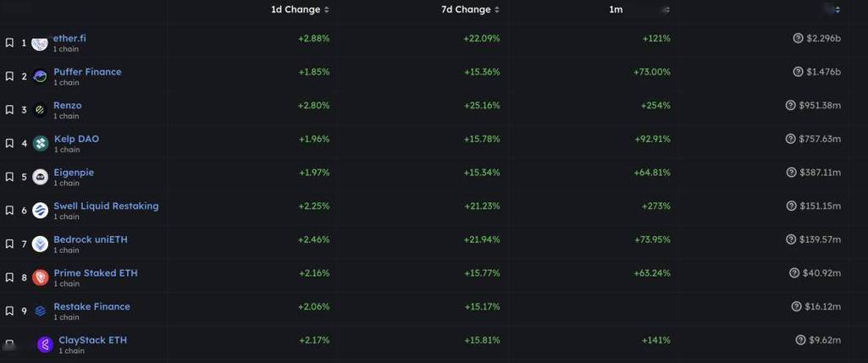
Task: Click the question mark beside $2.296b
Action: coord(798,38)
